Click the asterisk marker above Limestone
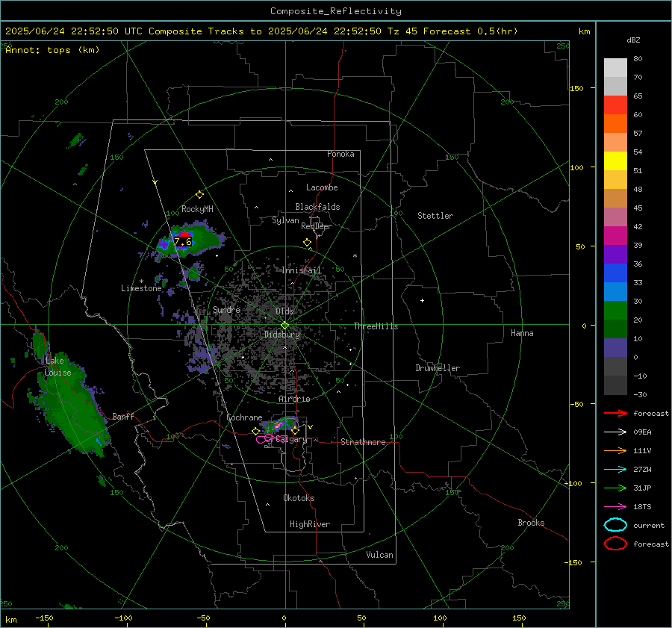 coord(141,282)
